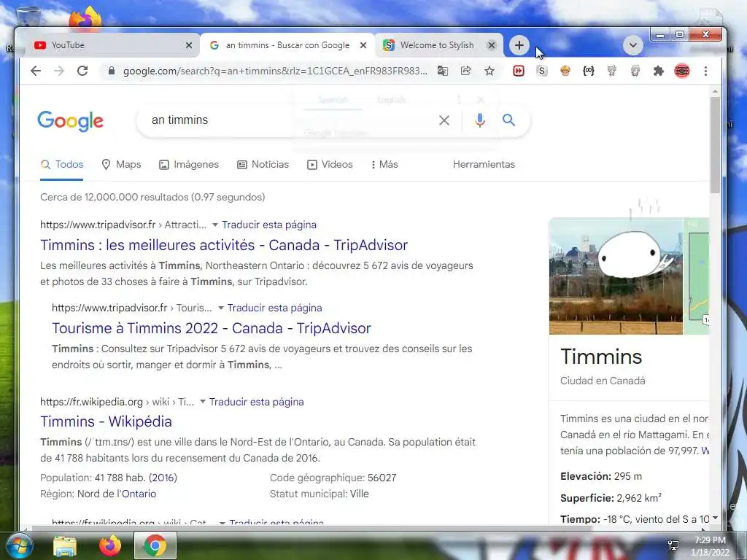
Task: Open the Timmins - Wikipédia result
Action: [x=106, y=422]
